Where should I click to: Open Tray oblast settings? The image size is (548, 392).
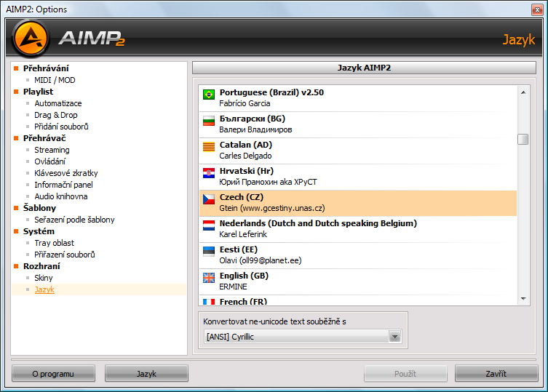[54, 243]
